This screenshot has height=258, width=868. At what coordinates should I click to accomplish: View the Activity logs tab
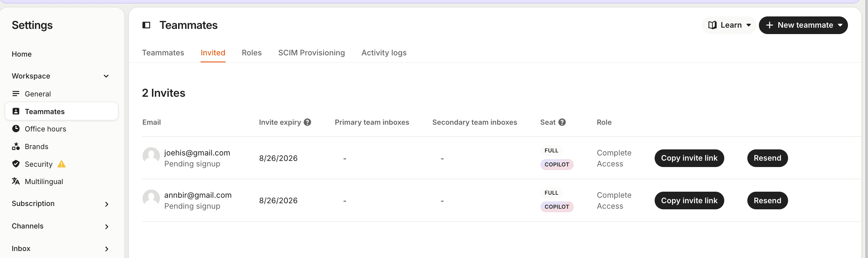(384, 53)
